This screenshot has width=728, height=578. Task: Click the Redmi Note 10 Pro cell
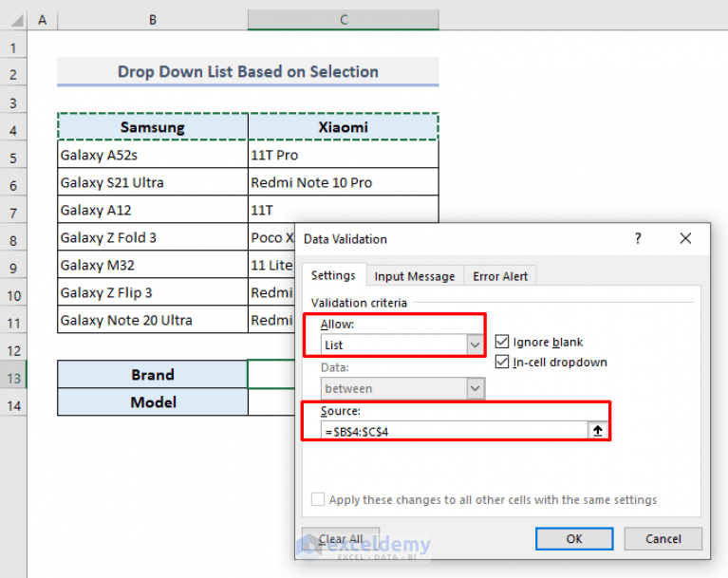coord(343,182)
